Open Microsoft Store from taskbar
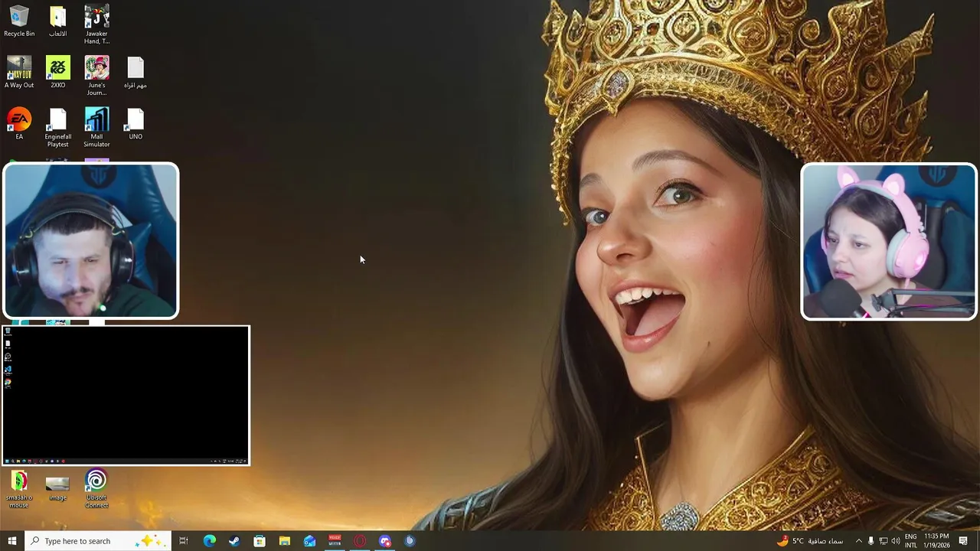This screenshot has width=980, height=551. [260, 541]
